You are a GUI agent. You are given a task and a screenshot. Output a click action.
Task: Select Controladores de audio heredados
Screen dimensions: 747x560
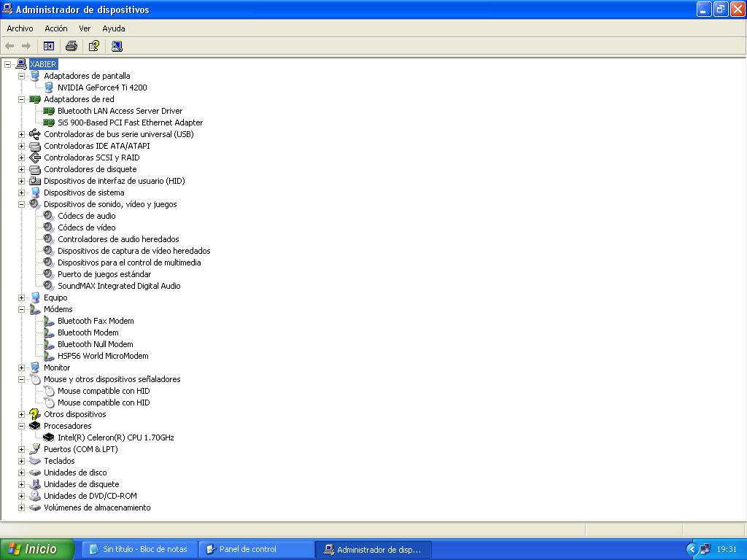point(119,239)
